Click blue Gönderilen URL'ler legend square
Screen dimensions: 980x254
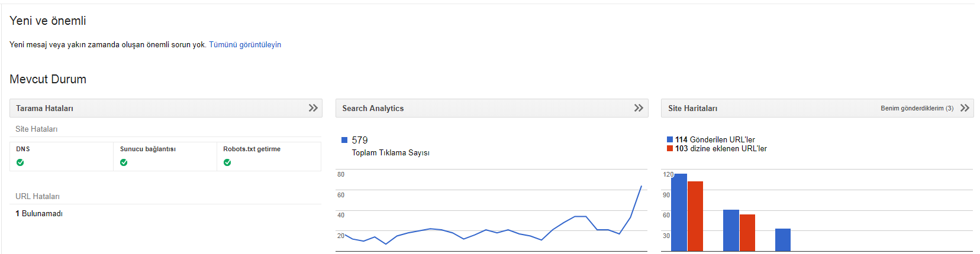[x=670, y=140]
